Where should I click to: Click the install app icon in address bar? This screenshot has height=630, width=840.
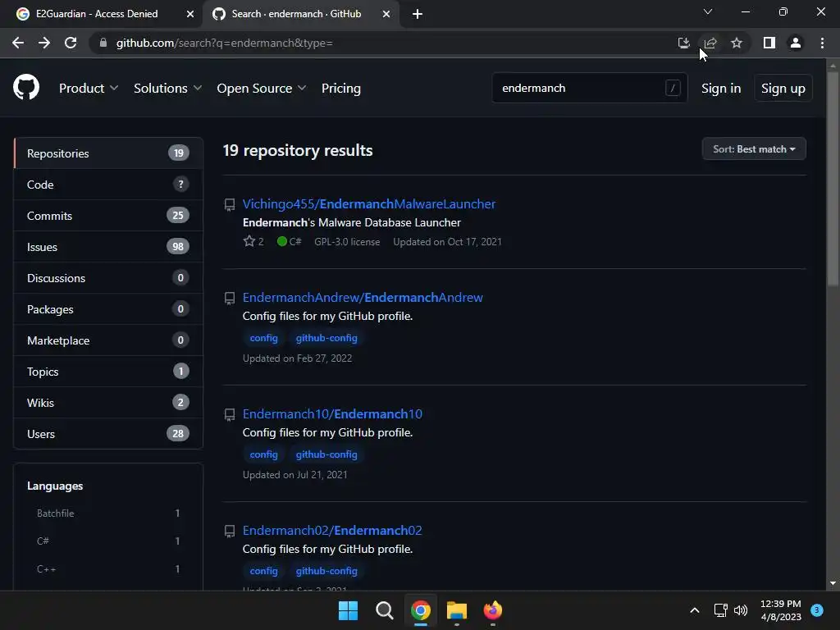tap(683, 43)
